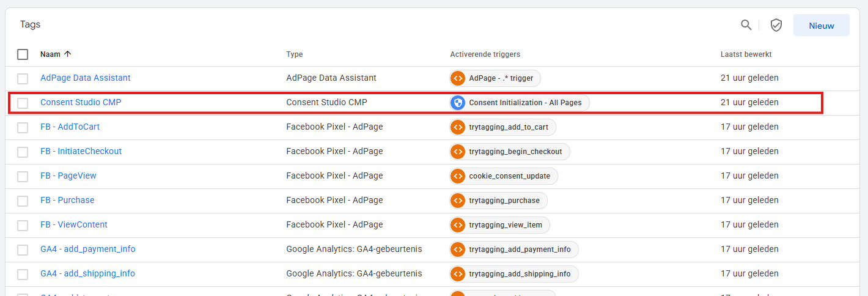Screen dimensions: 868x296
Task: Toggle the select-all checkbox in header
Action: click(x=23, y=54)
